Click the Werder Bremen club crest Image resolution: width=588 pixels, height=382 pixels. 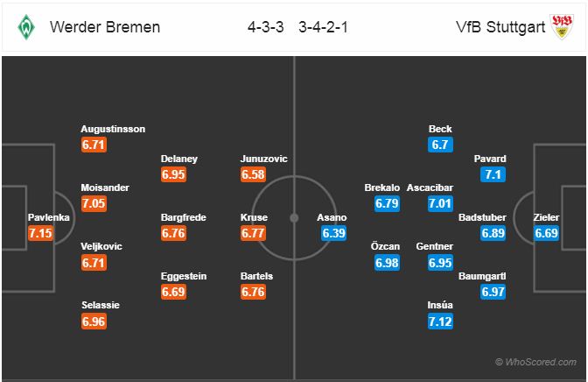24,26
